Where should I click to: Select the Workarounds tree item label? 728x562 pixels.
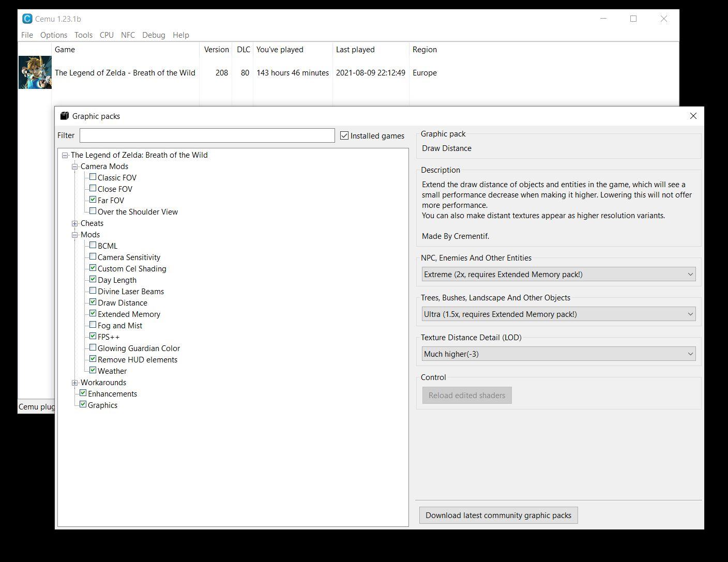pyautogui.click(x=103, y=383)
